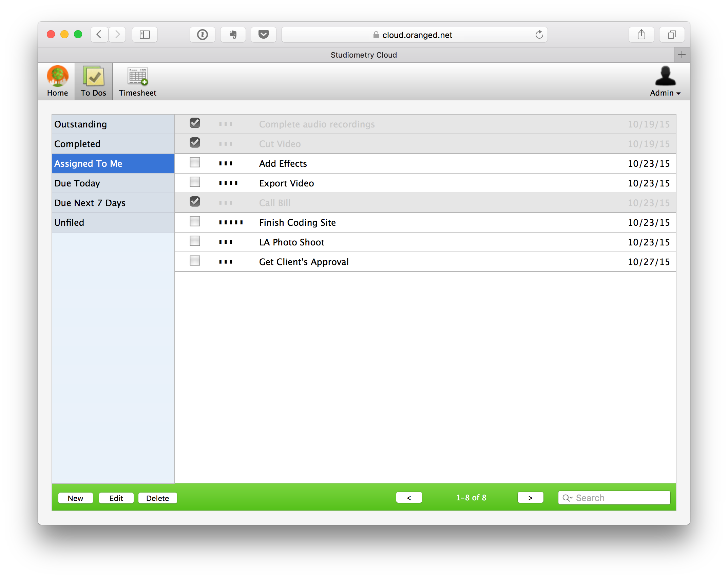Screen dimensions: 728x579
Task: Click the 1–8 of 8 page indicator
Action: [x=471, y=498]
